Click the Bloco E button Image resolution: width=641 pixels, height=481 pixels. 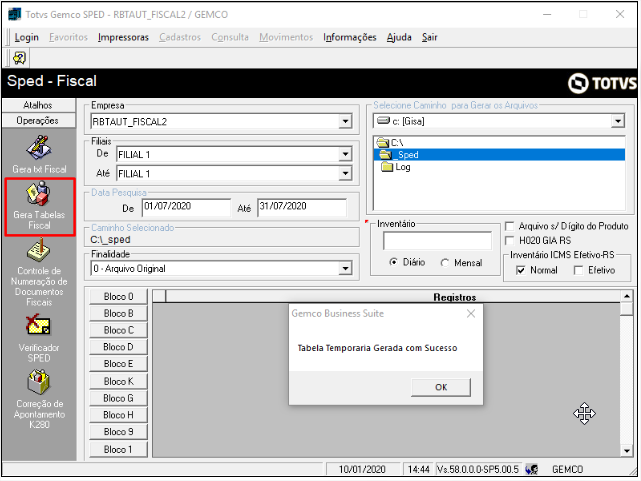[x=118, y=364]
